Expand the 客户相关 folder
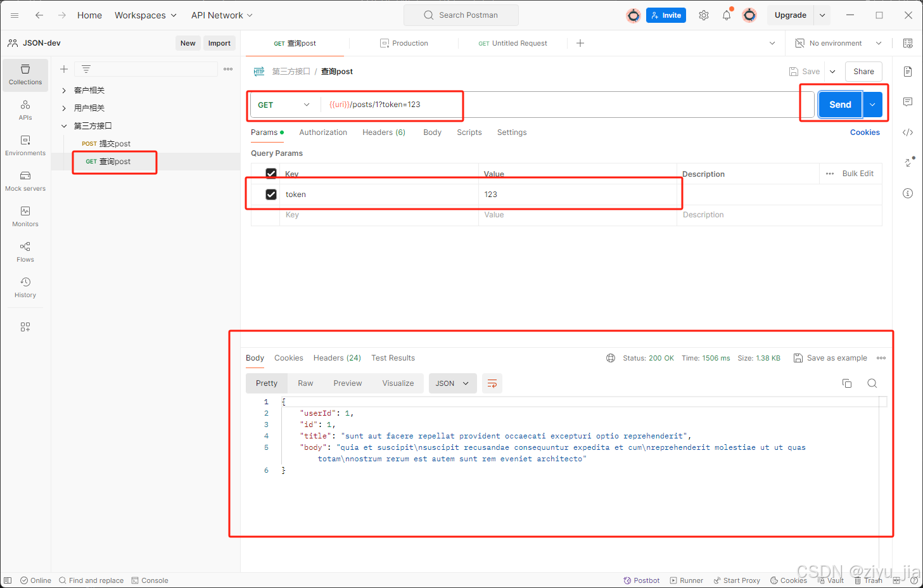The image size is (923, 588). point(64,91)
